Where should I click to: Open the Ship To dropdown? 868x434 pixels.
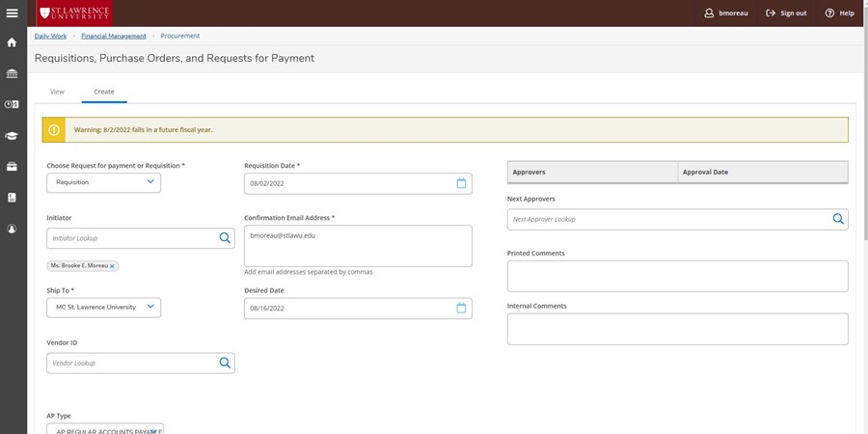103,308
